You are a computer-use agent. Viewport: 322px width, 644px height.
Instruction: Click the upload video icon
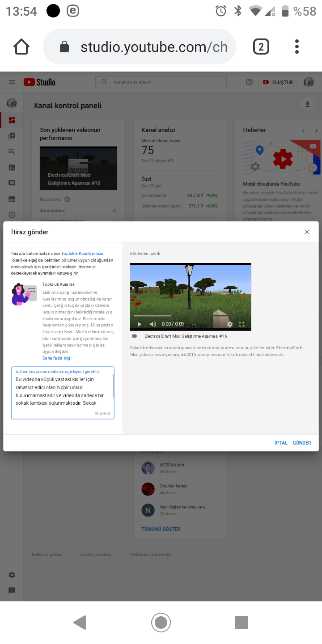point(307,104)
